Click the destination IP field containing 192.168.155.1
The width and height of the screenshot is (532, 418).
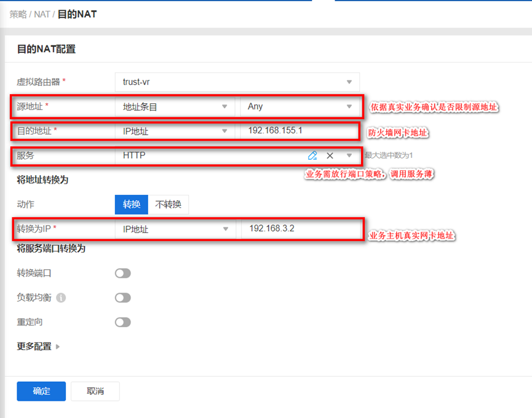click(300, 131)
